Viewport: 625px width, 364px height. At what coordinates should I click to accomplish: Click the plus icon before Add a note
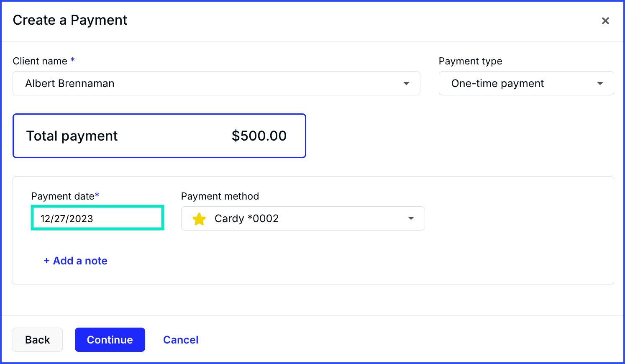[x=46, y=261]
